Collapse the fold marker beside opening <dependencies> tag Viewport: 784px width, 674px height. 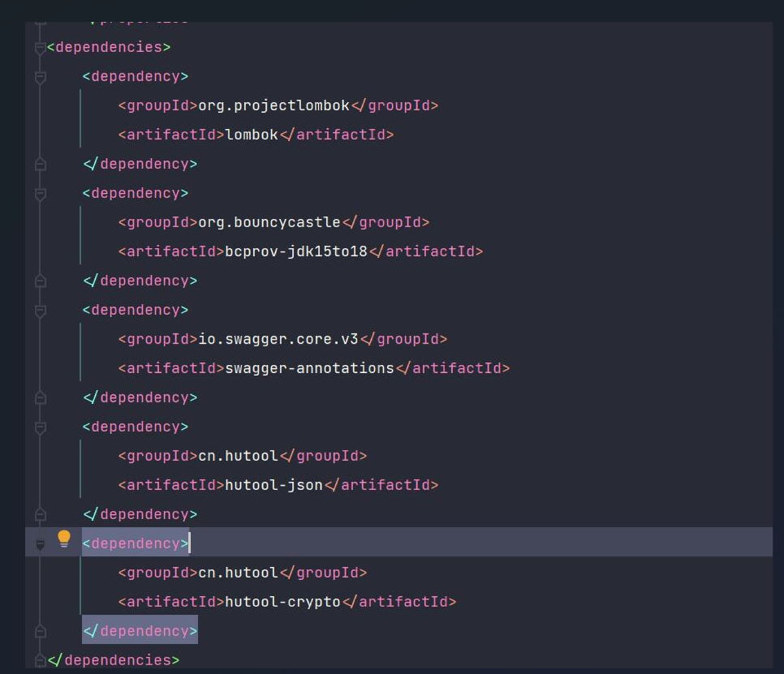click(x=41, y=48)
